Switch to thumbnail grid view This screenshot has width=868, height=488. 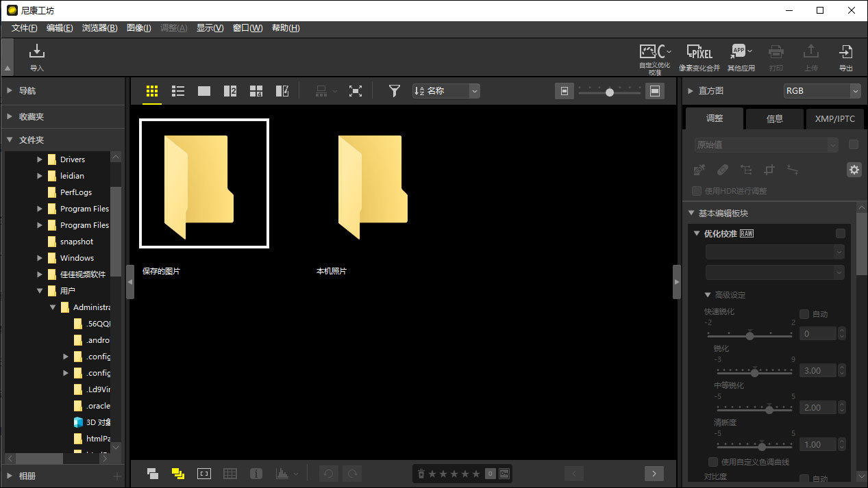[x=152, y=91]
